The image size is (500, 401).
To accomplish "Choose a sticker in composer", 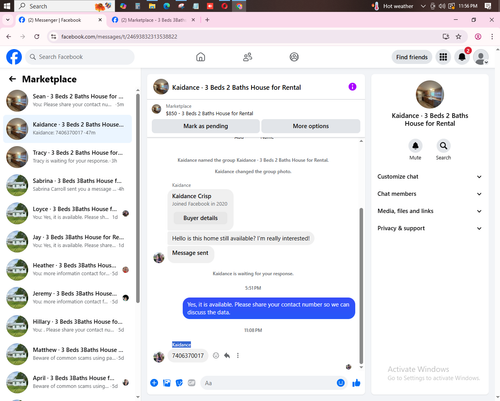I will coord(179,383).
